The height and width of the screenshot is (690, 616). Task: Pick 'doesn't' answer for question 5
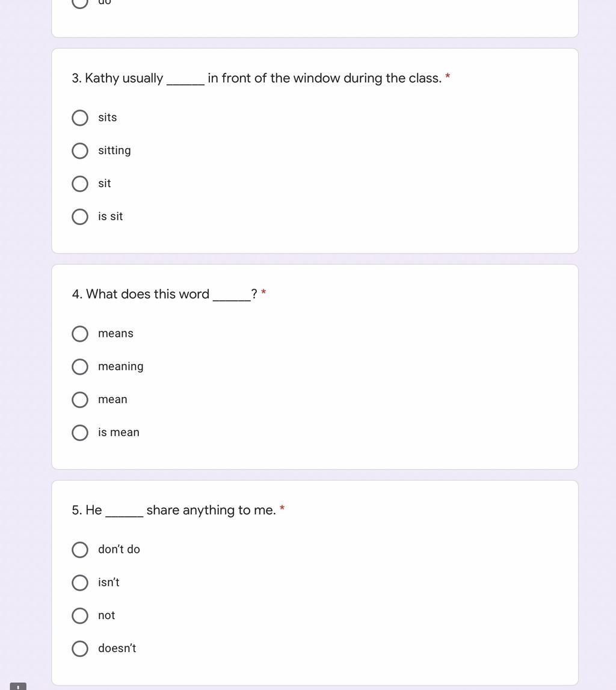79,648
